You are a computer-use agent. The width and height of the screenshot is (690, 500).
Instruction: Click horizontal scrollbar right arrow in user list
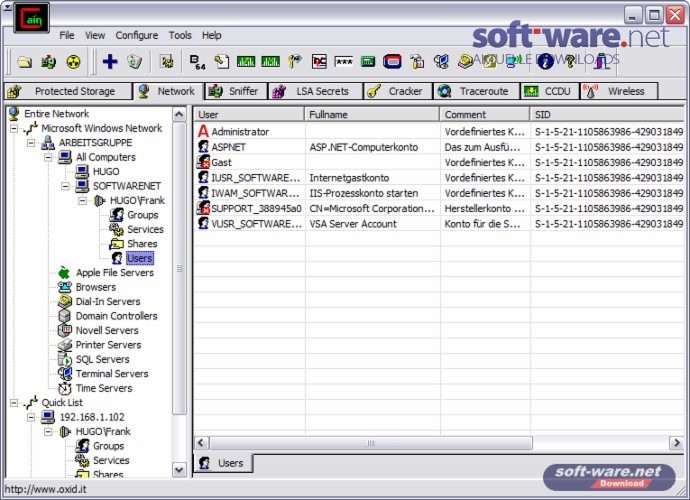[676, 443]
